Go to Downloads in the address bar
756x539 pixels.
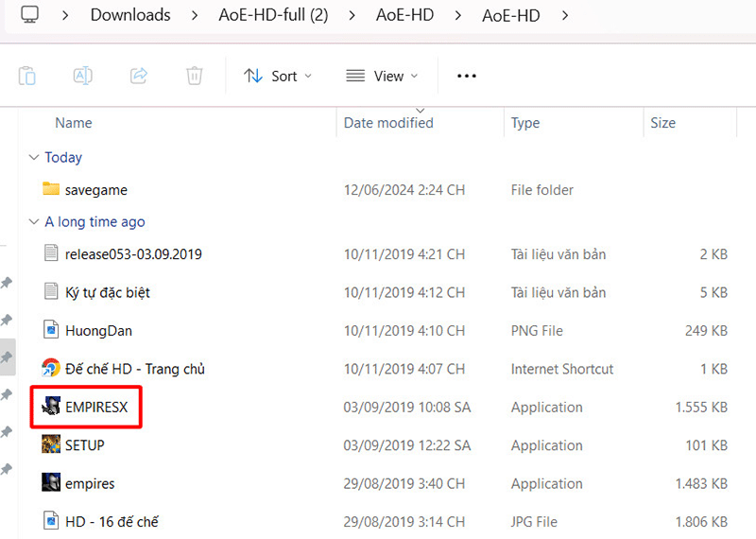click(x=130, y=15)
